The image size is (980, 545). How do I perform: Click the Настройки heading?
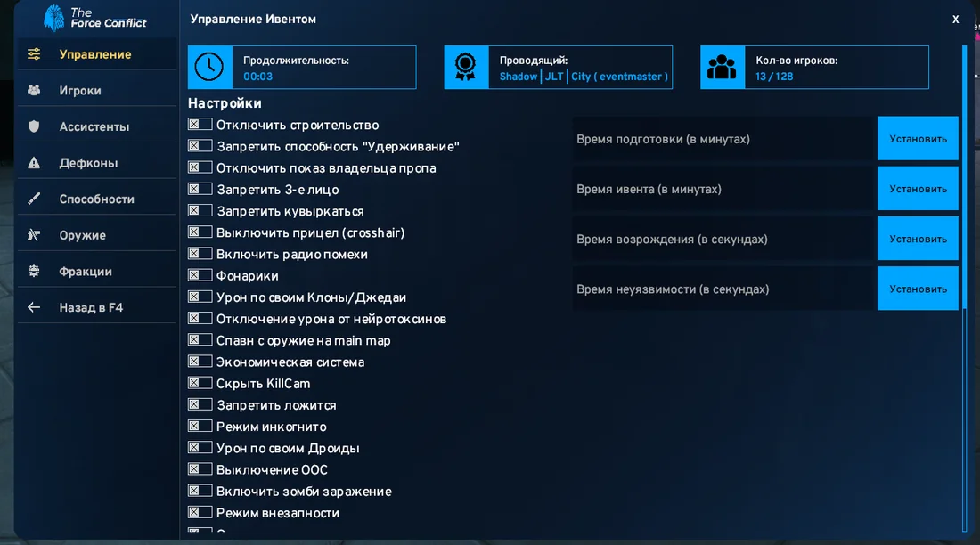pos(225,103)
